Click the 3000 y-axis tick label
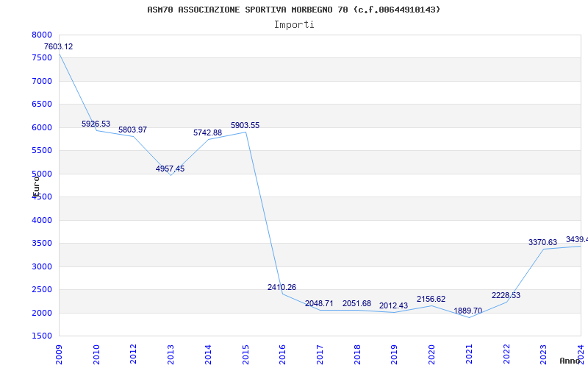588x368 pixels. (x=40, y=266)
